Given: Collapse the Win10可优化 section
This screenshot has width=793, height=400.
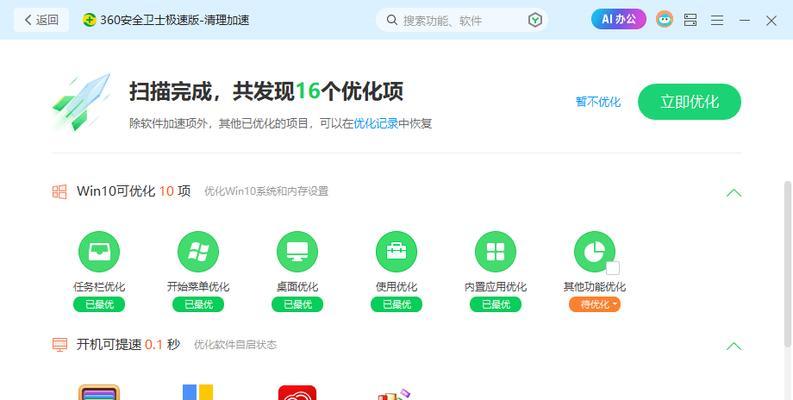Looking at the screenshot, I should tap(734, 193).
